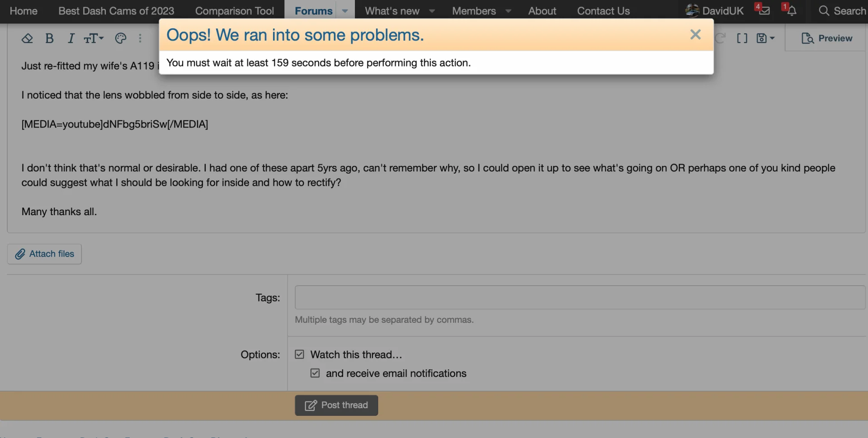The height and width of the screenshot is (438, 868).
Task: Toggle bold formatting
Action: tap(50, 38)
